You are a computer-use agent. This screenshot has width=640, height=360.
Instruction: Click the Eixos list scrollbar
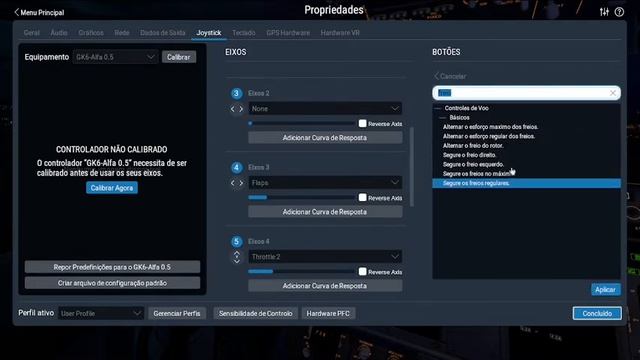411,167
